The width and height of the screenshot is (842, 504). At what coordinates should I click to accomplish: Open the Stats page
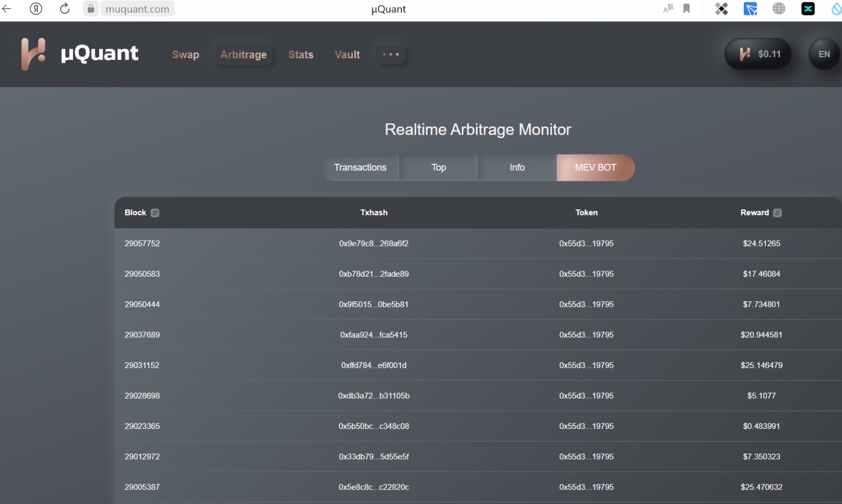click(x=301, y=54)
